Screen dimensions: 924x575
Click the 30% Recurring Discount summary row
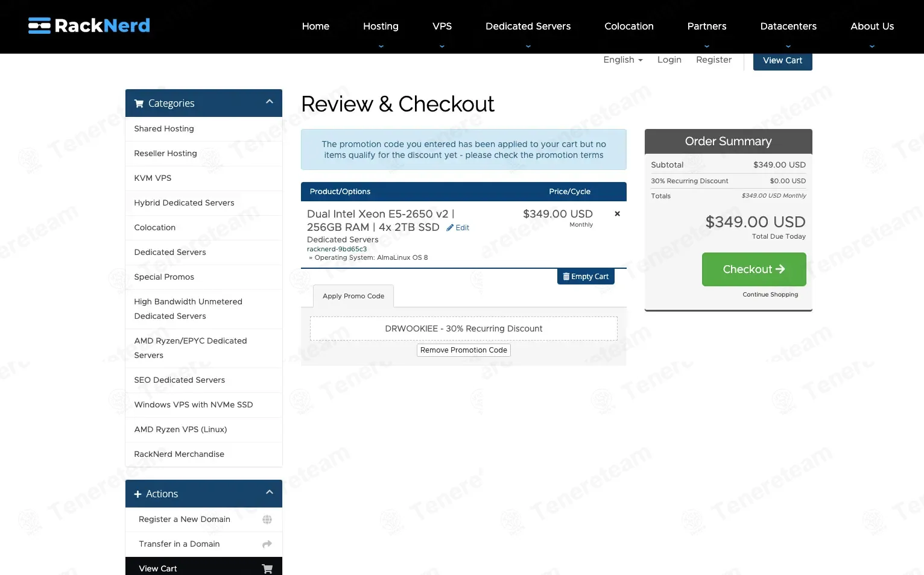pyautogui.click(x=729, y=181)
